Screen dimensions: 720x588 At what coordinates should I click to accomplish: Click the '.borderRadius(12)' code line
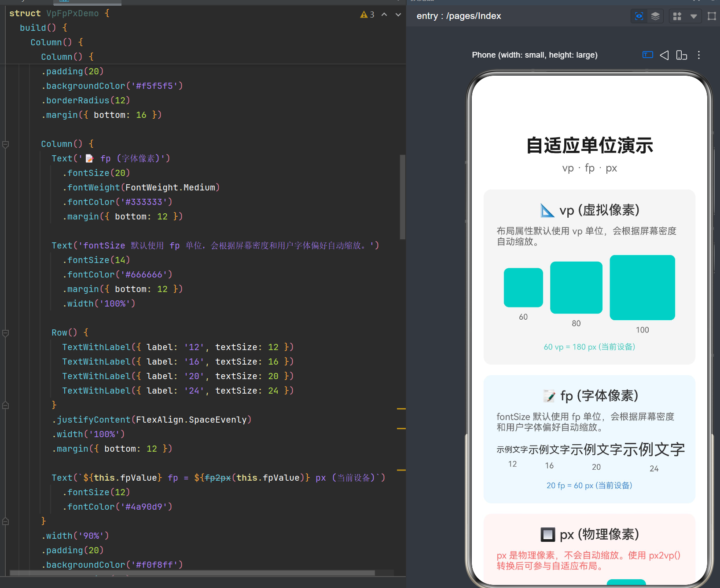(x=86, y=100)
